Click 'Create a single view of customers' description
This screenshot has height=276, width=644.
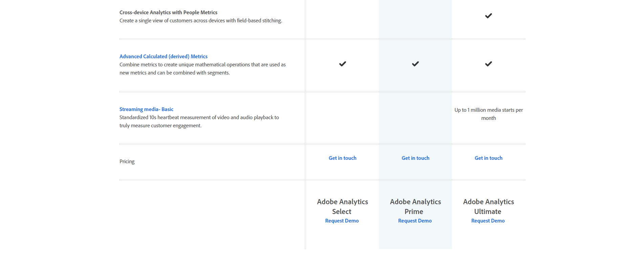pos(201,21)
